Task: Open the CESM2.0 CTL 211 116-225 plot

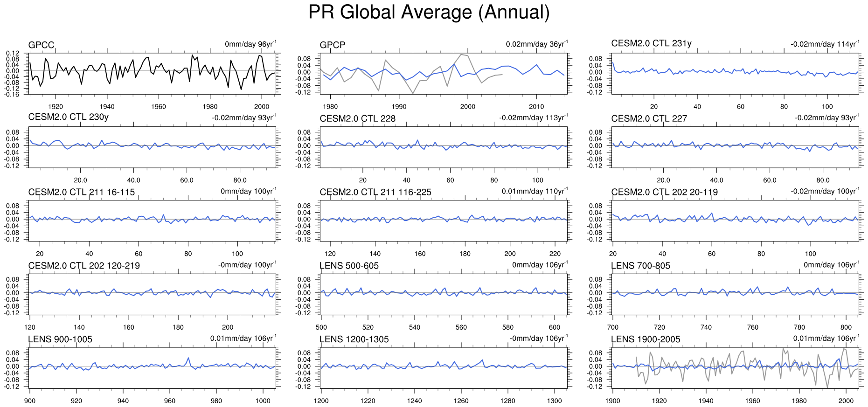Action: click(x=444, y=221)
